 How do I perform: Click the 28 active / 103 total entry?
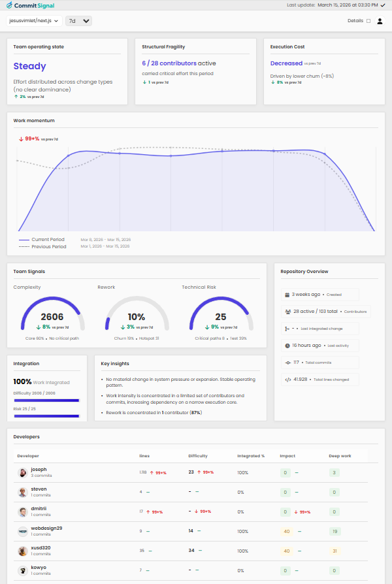click(326, 312)
